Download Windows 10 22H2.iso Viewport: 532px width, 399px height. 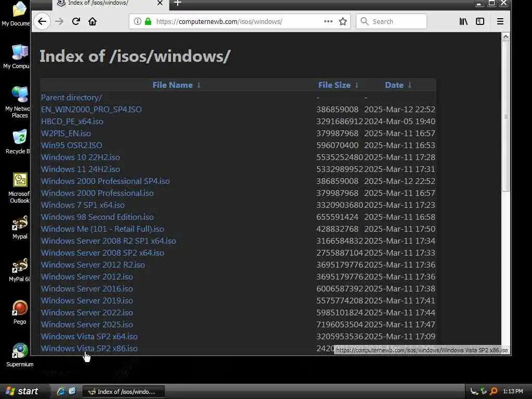point(81,157)
